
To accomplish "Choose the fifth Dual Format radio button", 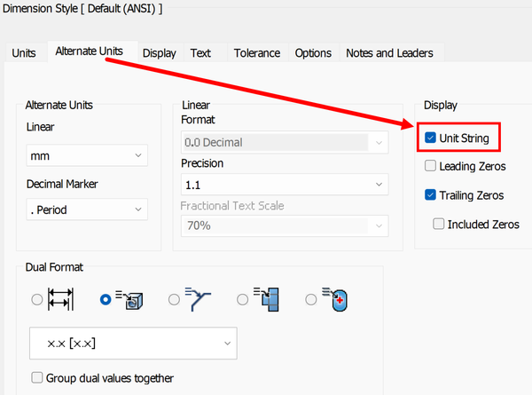I will (311, 299).
